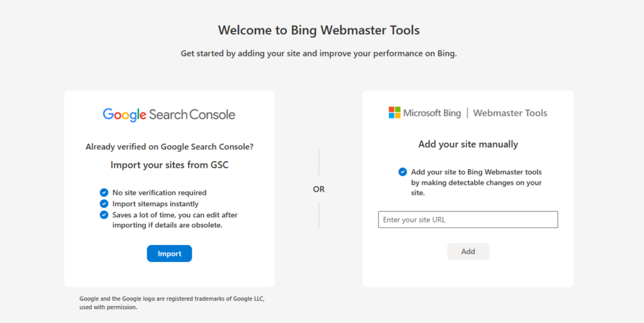Image resolution: width=644 pixels, height=323 pixels.
Task: Click the 'Welcome to Bing Webmaster Tools' heading
Action: (x=319, y=30)
